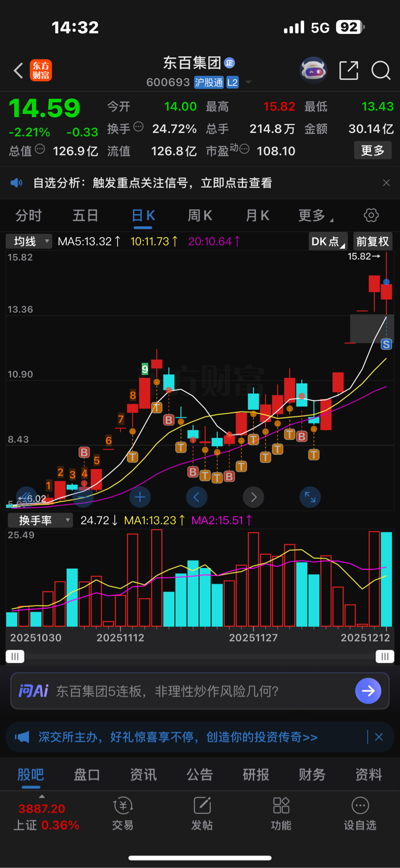The width and height of the screenshot is (400, 868).
Task: Open 自选分析 signal notice
Action: tap(153, 183)
